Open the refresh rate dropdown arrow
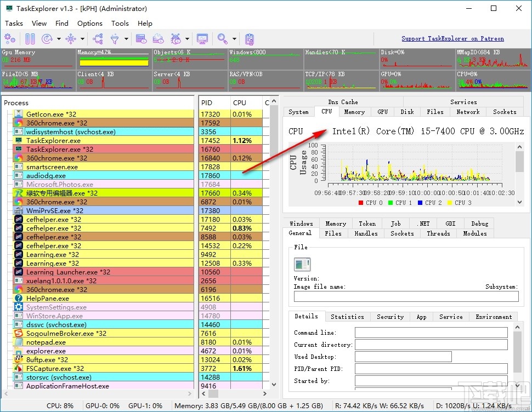Image resolution: width=532 pixels, height=412 pixels. point(59,39)
